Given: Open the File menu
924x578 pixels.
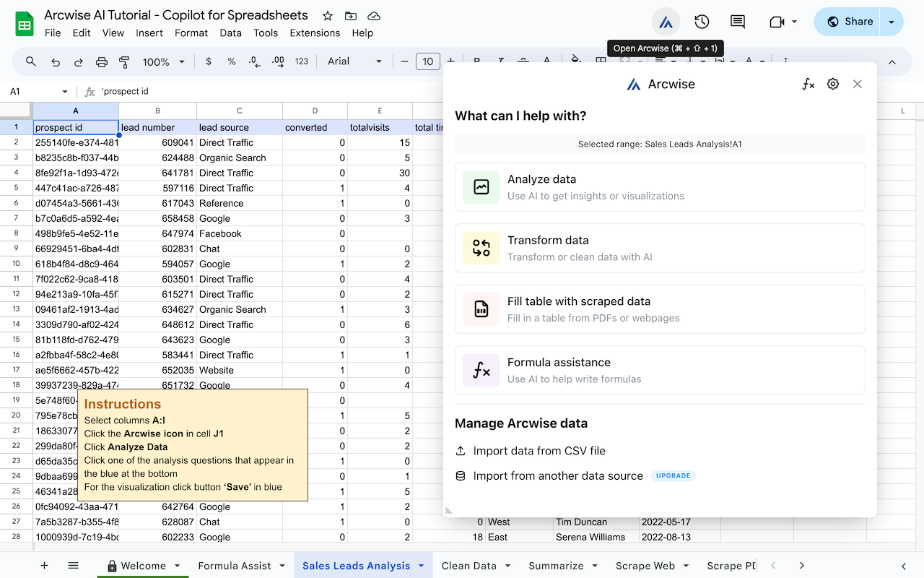Looking at the screenshot, I should [x=53, y=33].
